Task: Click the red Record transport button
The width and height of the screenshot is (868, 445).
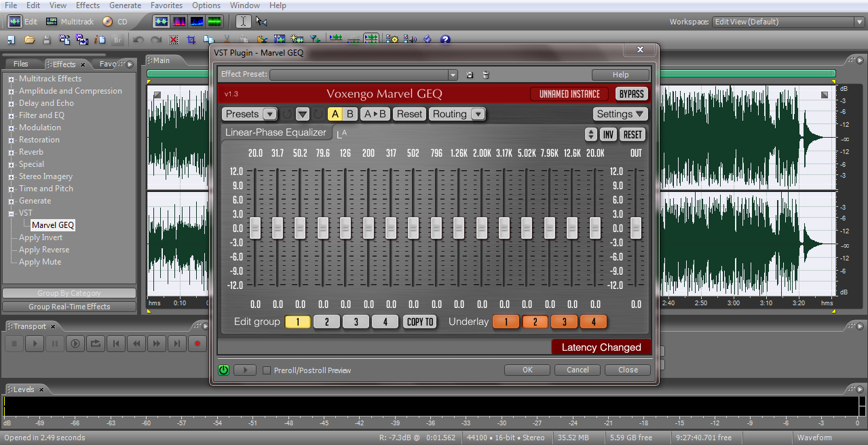Action: click(197, 344)
